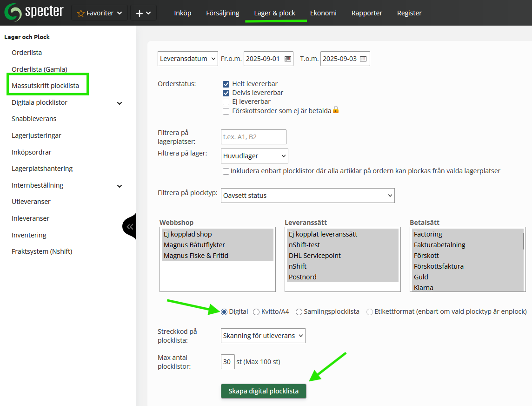The height and width of the screenshot is (406, 532).
Task: Select the Samlingsplocklista radio button
Action: (x=299, y=312)
